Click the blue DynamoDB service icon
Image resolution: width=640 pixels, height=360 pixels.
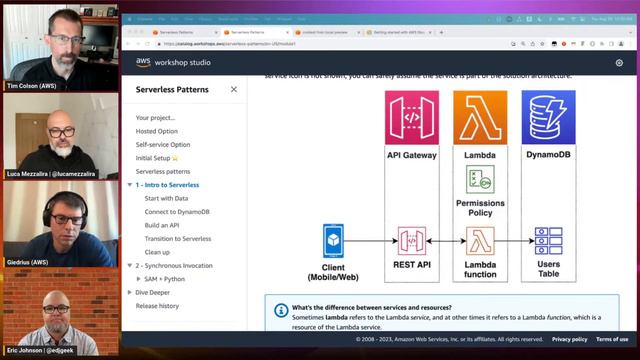tap(548, 118)
